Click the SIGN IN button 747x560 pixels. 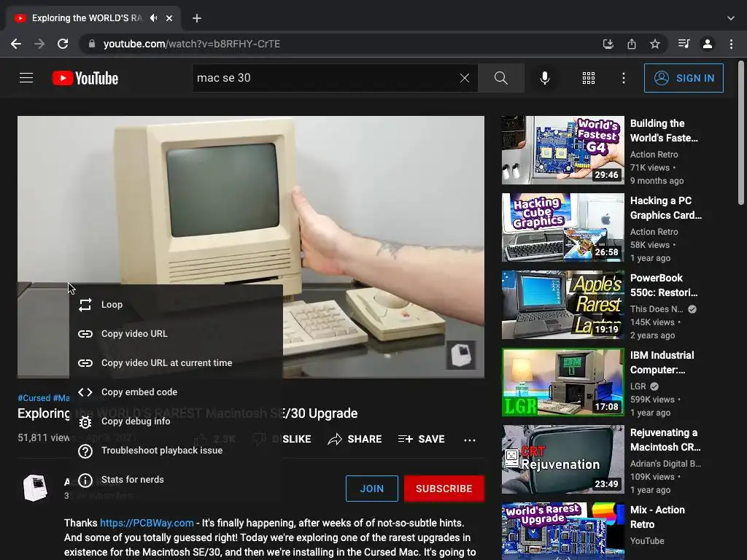pyautogui.click(x=684, y=78)
